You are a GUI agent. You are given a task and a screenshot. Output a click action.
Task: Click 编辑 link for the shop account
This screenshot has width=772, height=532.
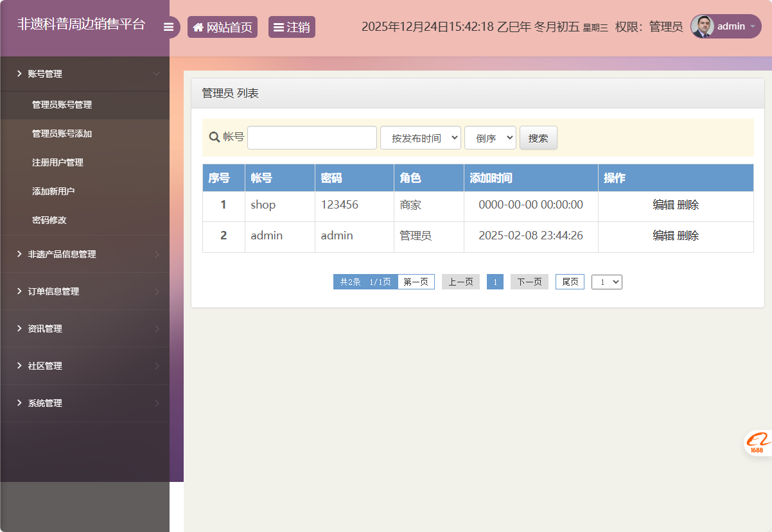663,205
